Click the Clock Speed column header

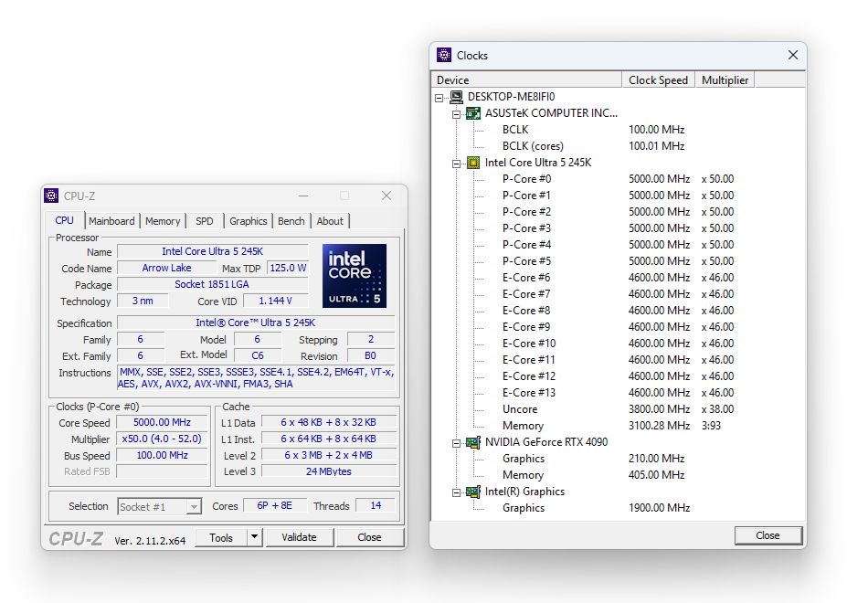(x=658, y=79)
